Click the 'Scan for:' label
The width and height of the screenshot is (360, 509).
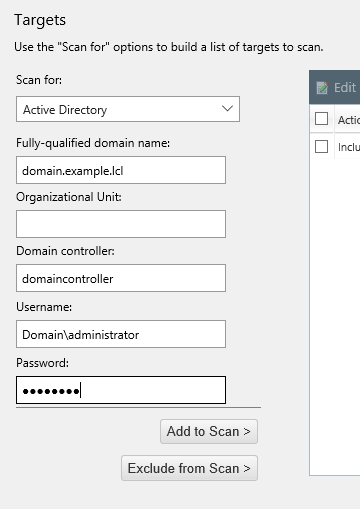[39, 80]
